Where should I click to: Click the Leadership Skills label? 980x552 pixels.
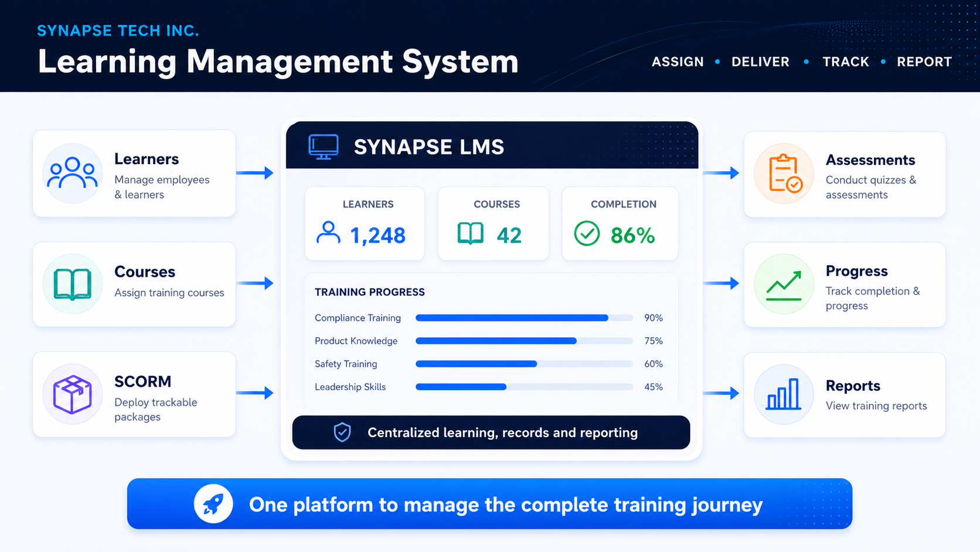350,387
